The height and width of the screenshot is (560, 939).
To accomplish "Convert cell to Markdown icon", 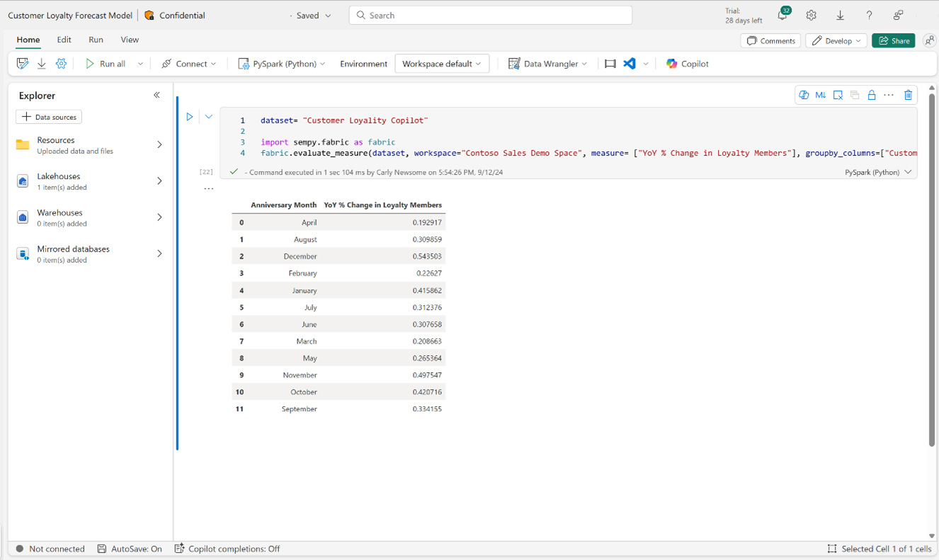I will pos(820,95).
